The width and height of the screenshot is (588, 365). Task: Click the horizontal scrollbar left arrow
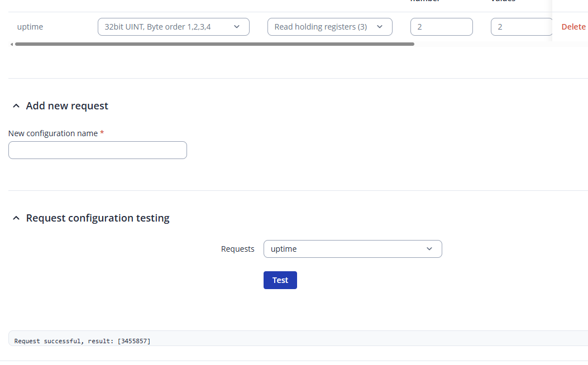(x=12, y=44)
